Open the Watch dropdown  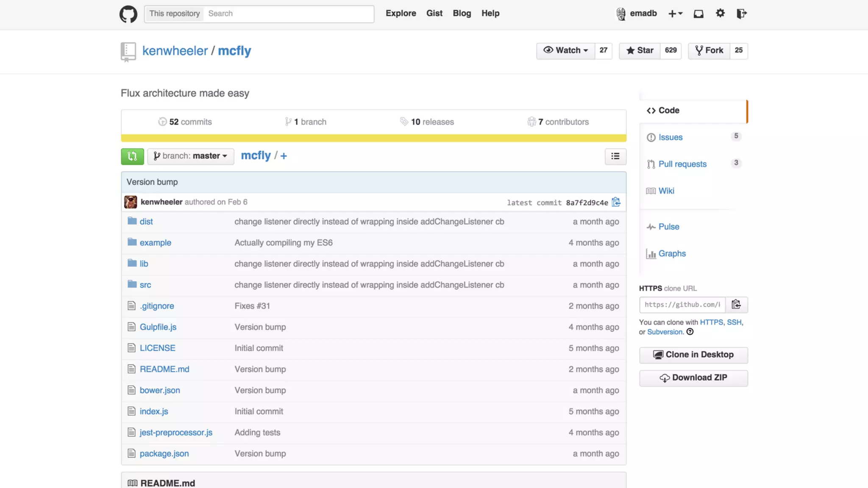pyautogui.click(x=565, y=50)
